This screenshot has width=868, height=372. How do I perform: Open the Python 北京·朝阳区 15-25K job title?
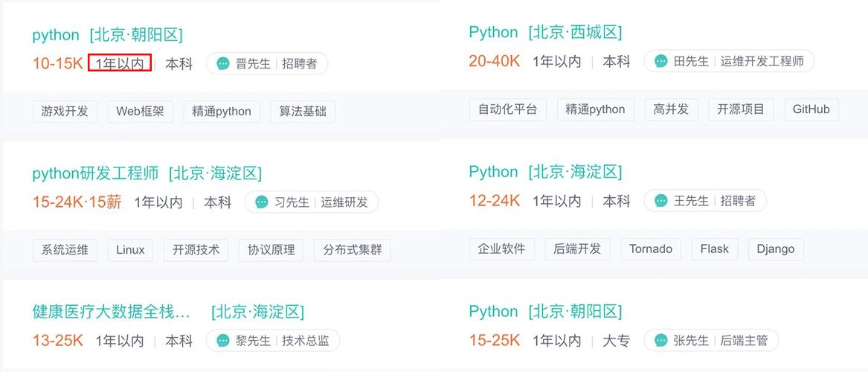pos(545,312)
